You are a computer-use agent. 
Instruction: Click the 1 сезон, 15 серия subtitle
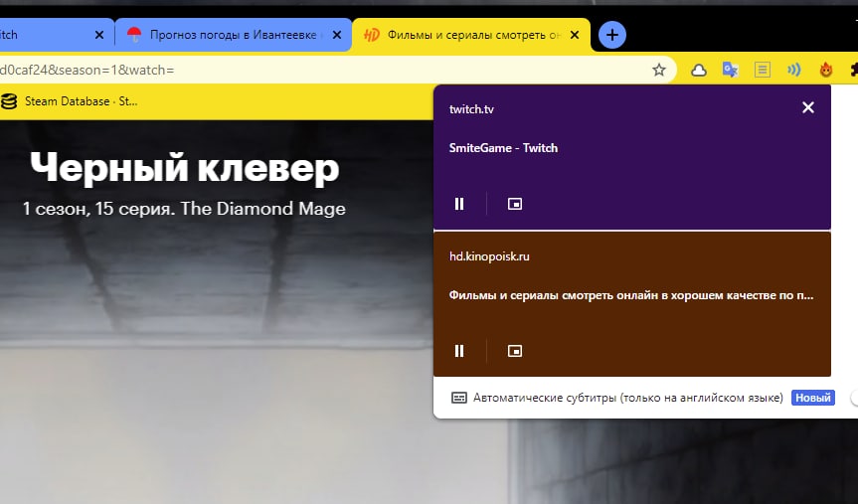[x=184, y=209]
